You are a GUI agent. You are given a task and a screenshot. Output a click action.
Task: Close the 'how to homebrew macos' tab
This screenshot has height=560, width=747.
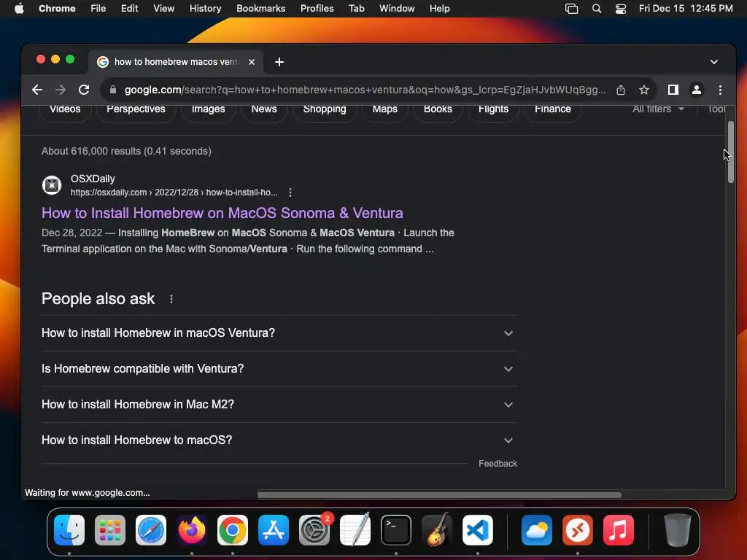tap(252, 62)
